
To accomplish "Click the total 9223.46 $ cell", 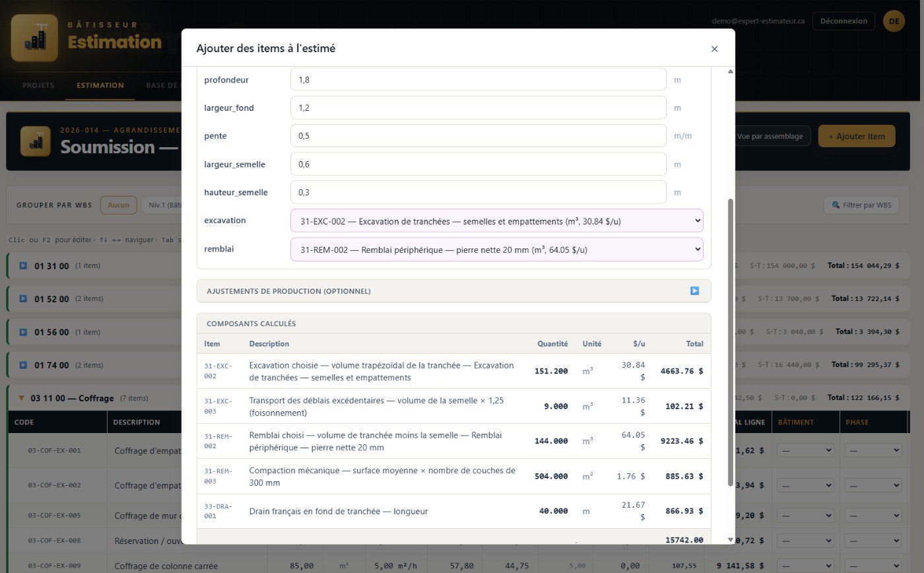I will 682,441.
